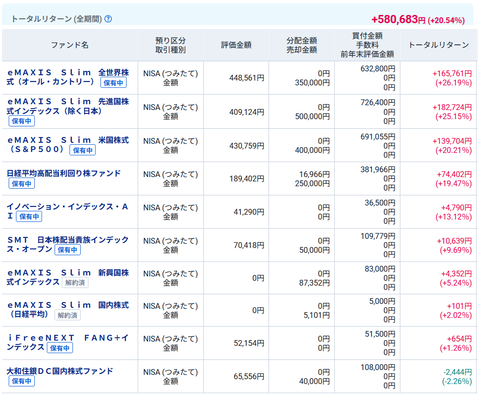
Task: Click 保有中 badge for iFreeNEXT FANG+
Action: pos(60,348)
